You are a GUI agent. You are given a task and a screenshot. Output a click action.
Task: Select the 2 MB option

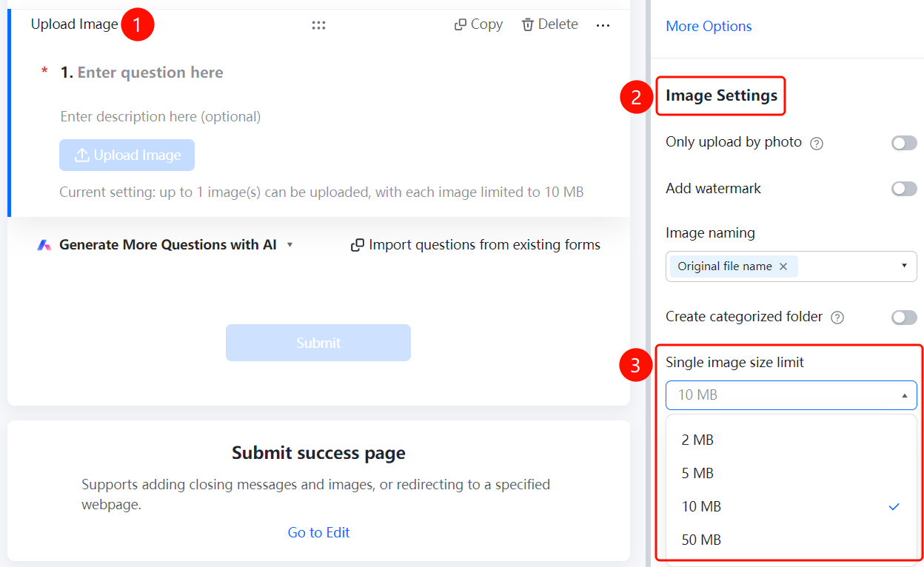[x=791, y=440]
